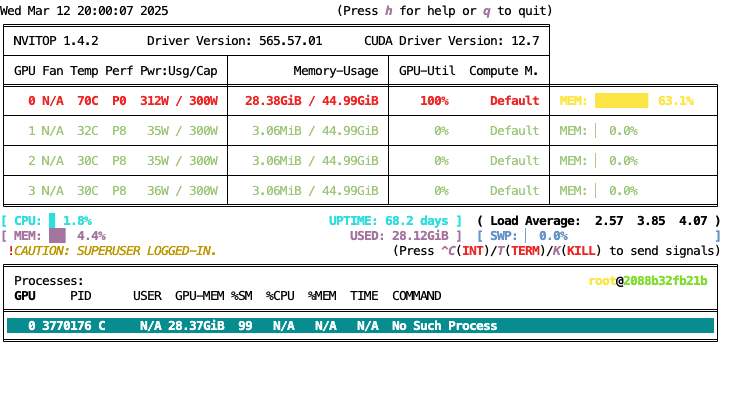Click the KILL signal hint

point(581,251)
